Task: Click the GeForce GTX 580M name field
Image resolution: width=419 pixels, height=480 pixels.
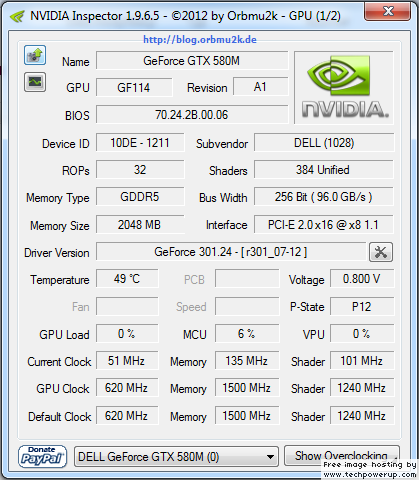Action: (x=192, y=61)
